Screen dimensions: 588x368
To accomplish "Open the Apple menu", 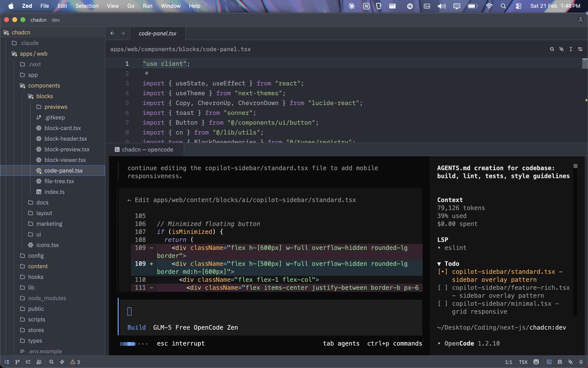I will pyautogui.click(x=11, y=6).
